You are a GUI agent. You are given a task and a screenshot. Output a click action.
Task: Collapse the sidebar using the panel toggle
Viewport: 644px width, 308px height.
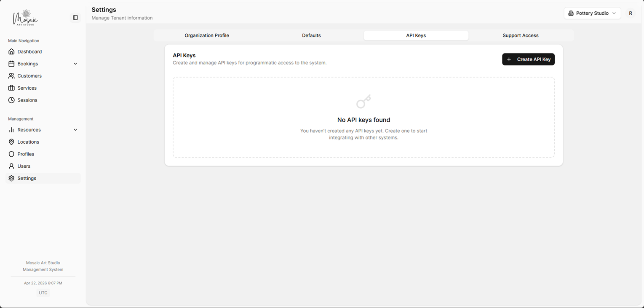75,17
